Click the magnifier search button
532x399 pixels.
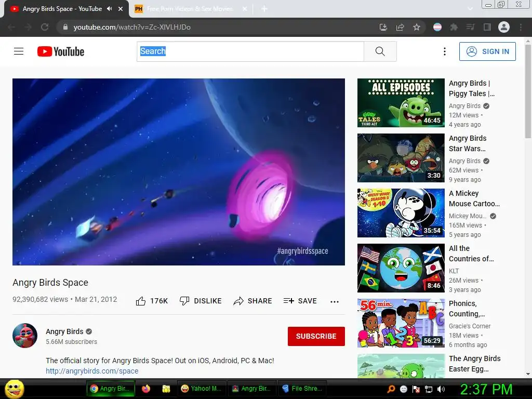tap(380, 51)
